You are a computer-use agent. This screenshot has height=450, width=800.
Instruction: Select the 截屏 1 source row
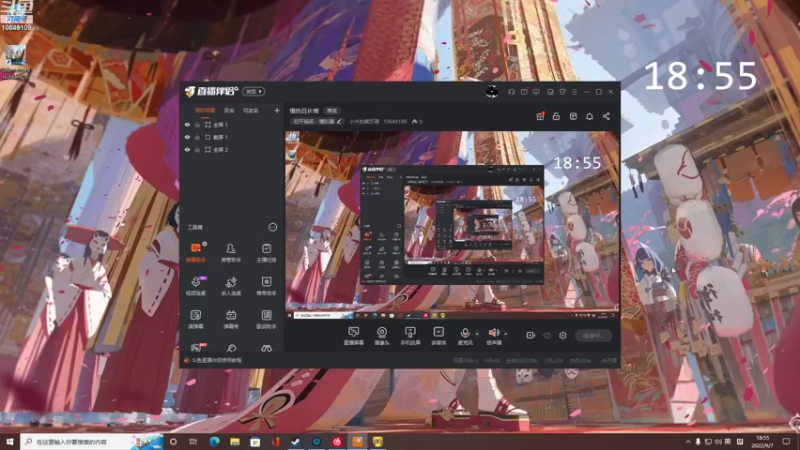232,137
